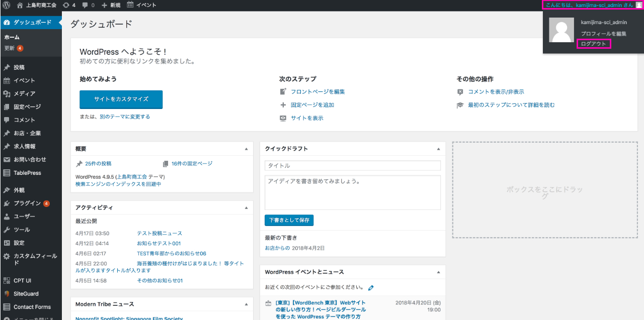The image size is (644, 320).
Task: Collapse the アクティビティ widget
Action: (246, 208)
